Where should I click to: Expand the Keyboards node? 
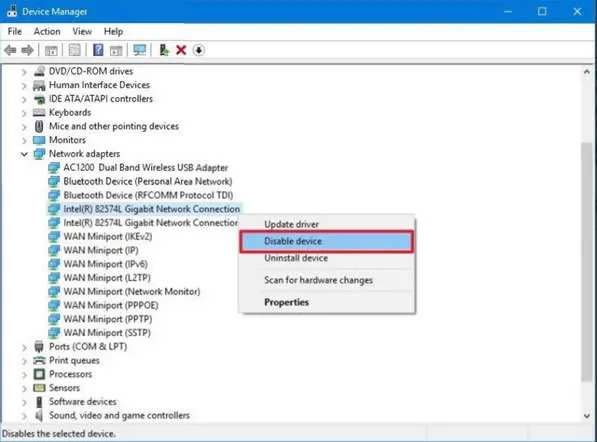[24, 113]
